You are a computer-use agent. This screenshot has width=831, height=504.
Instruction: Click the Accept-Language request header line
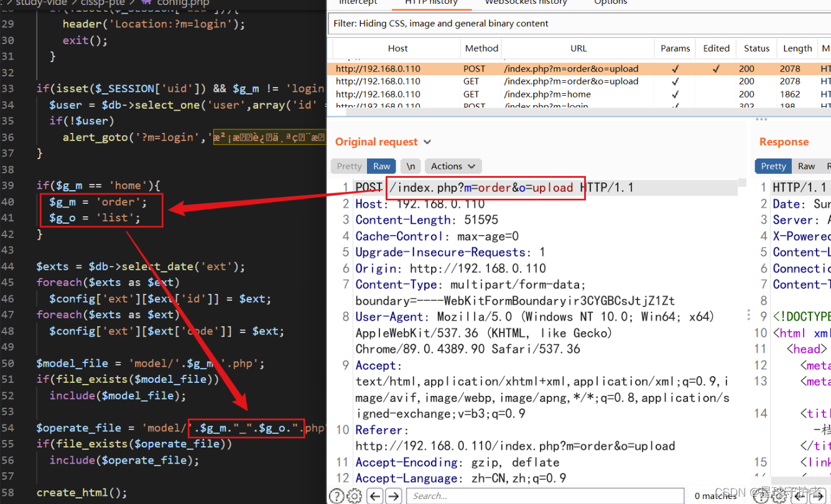(460, 479)
